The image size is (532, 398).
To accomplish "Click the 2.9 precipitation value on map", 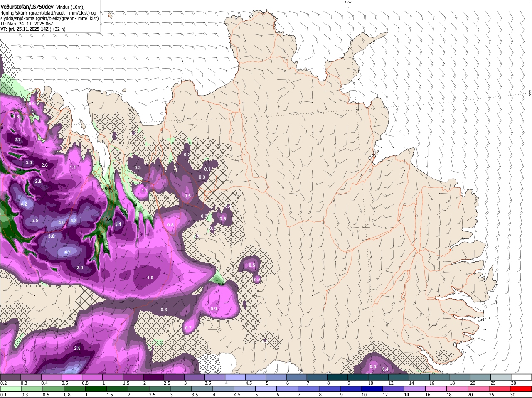I will (x=80, y=268).
